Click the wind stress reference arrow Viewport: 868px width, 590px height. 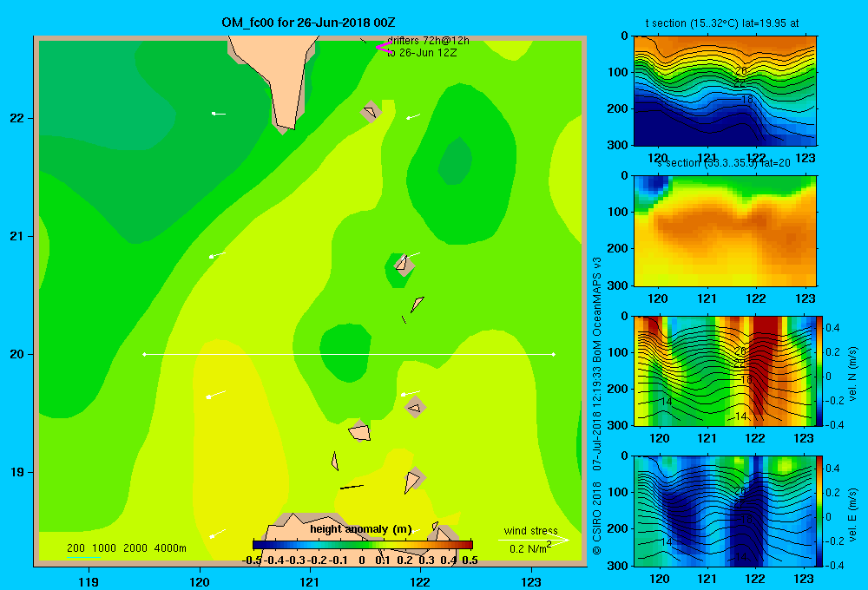tap(534, 540)
